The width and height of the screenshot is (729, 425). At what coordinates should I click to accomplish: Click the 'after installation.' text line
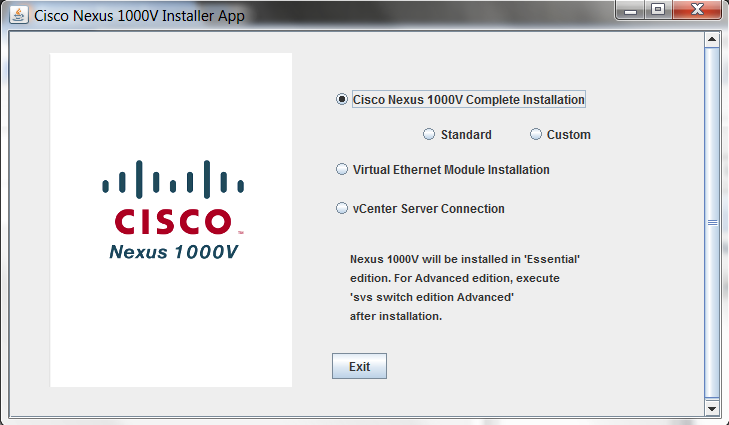(396, 316)
